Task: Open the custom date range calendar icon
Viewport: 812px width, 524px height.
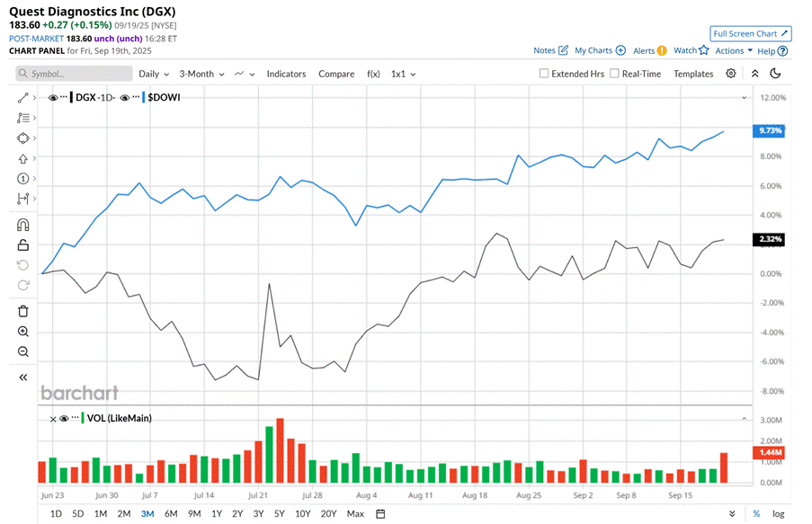Action: click(x=380, y=513)
